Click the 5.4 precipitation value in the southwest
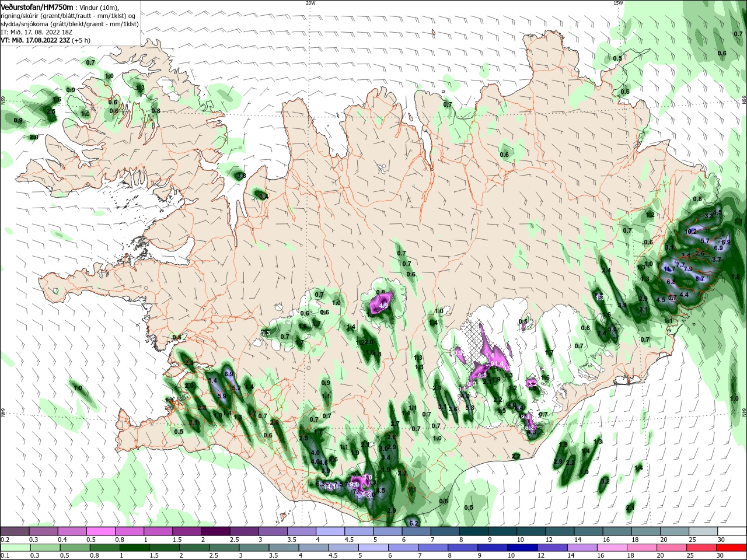Viewport: 747px width, 560px height. pyautogui.click(x=212, y=380)
